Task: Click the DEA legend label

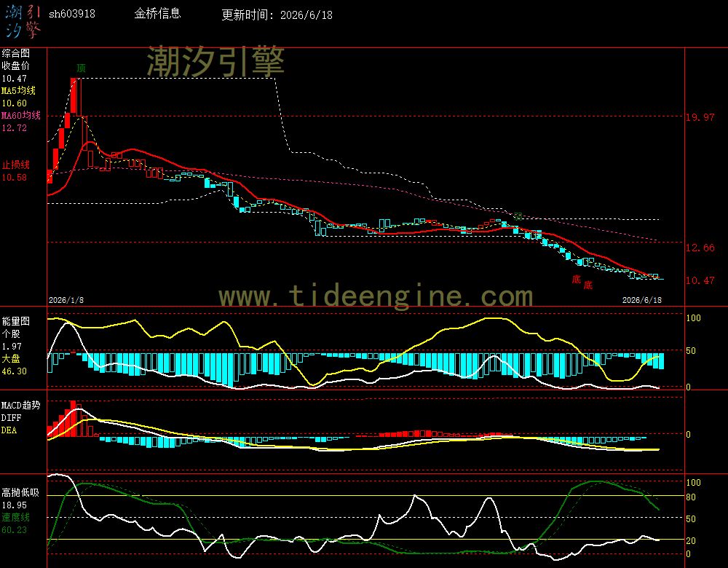Action: click(9, 430)
